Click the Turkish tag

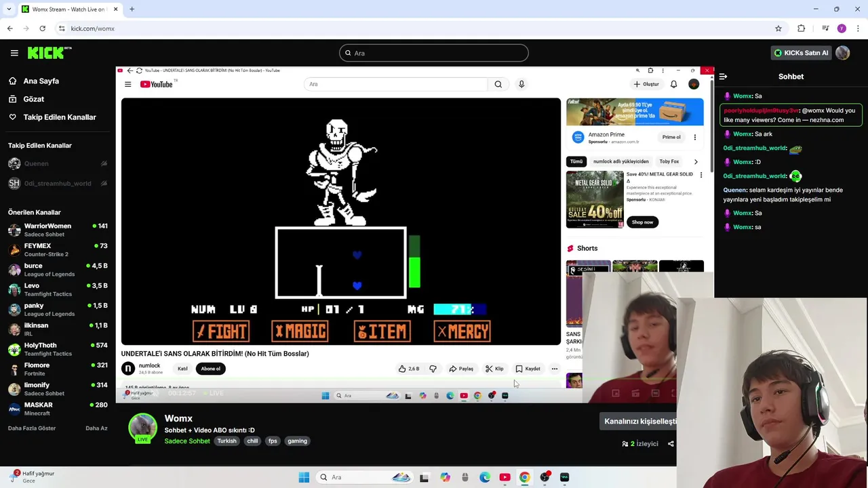point(227,441)
